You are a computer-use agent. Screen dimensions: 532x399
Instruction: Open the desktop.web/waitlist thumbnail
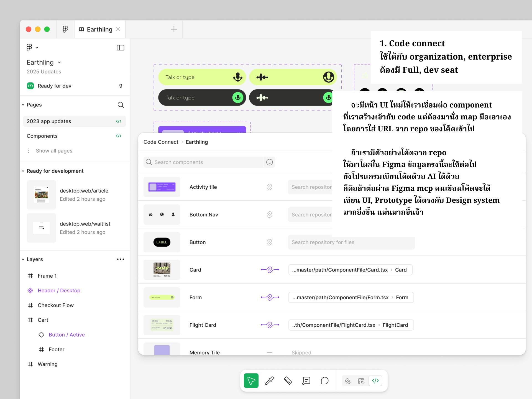41,228
